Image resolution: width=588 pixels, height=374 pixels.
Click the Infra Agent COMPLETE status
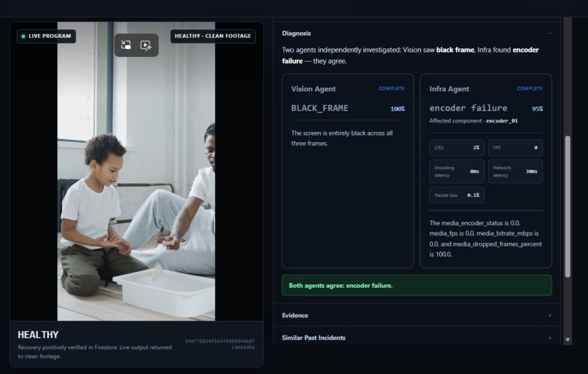tap(530, 88)
